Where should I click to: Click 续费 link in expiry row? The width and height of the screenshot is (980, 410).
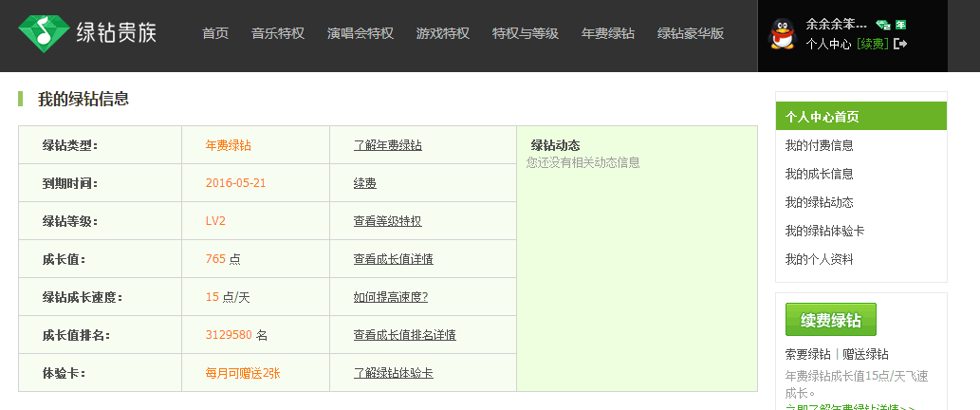click(x=365, y=184)
